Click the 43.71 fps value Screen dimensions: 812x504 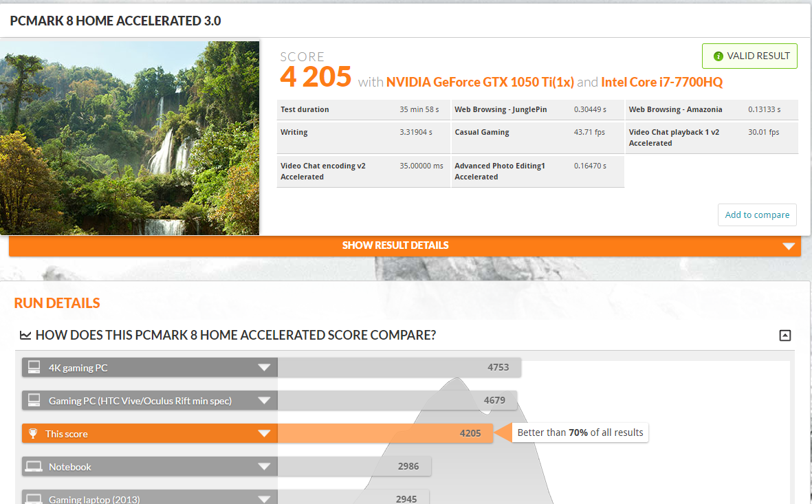(589, 132)
